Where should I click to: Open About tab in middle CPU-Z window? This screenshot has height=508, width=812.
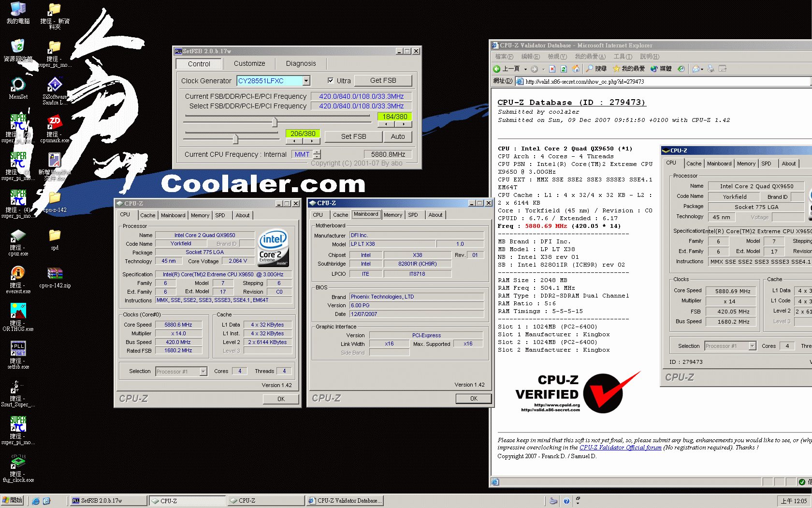pos(435,215)
